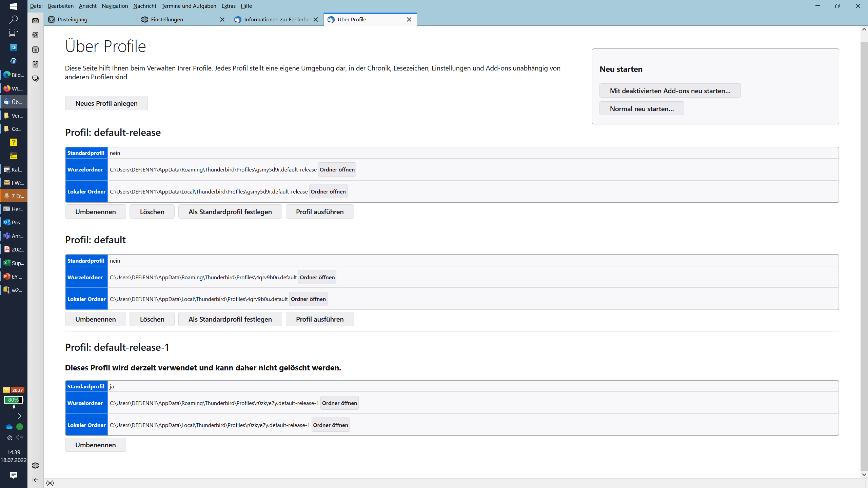The width and height of the screenshot is (868, 488).
Task: Rename the default-release-1 profile
Action: click(95, 445)
